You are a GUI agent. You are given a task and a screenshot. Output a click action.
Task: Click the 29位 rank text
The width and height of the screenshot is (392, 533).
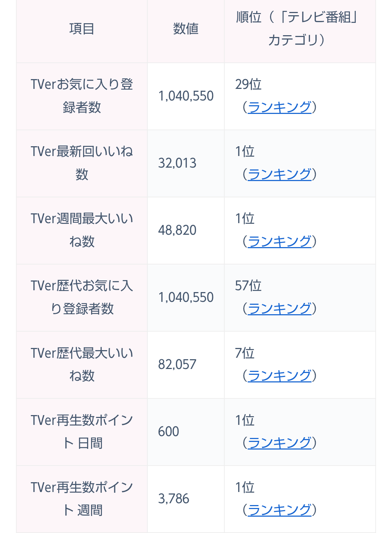click(x=248, y=84)
